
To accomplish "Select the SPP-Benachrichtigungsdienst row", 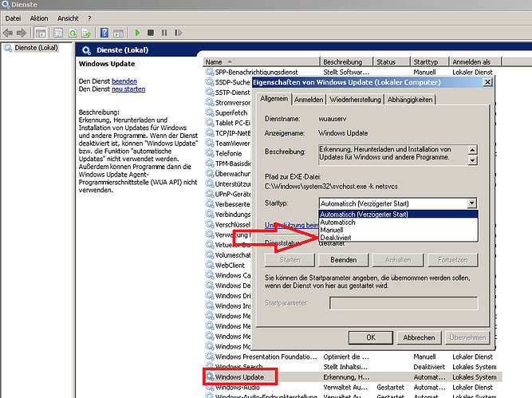I will (353, 72).
